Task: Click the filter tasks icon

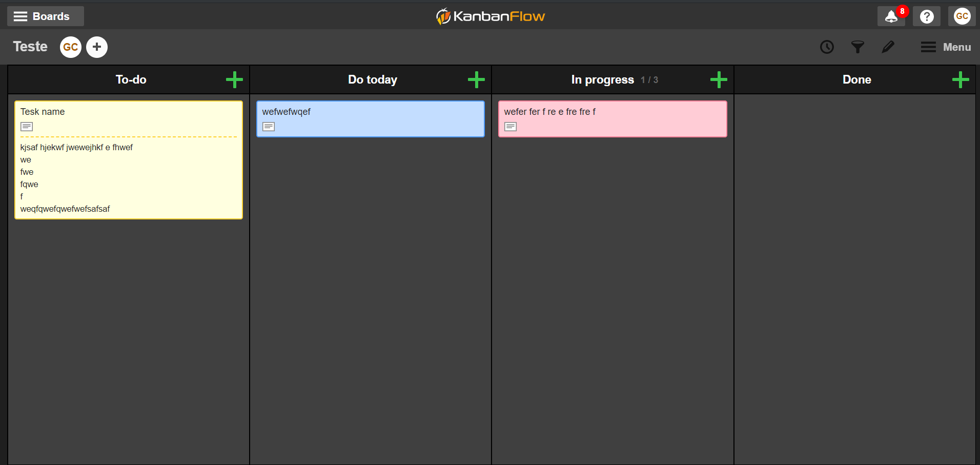Action: pos(857,47)
